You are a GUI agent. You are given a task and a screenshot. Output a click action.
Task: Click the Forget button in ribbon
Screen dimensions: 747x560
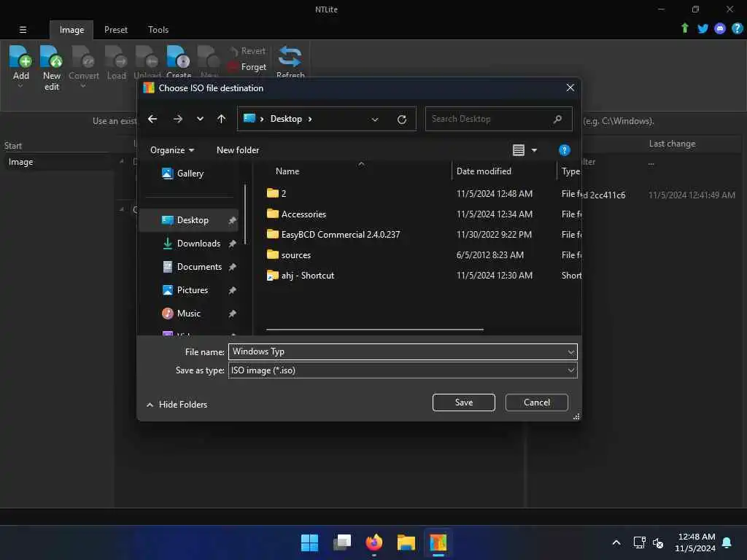coord(247,67)
